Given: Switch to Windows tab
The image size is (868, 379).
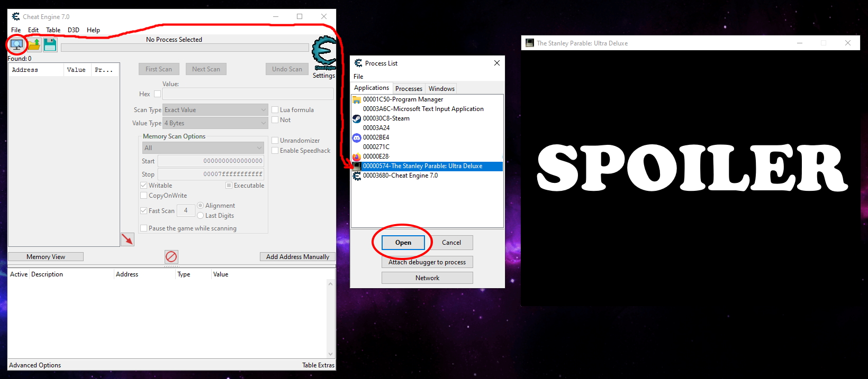Looking at the screenshot, I should point(441,89).
